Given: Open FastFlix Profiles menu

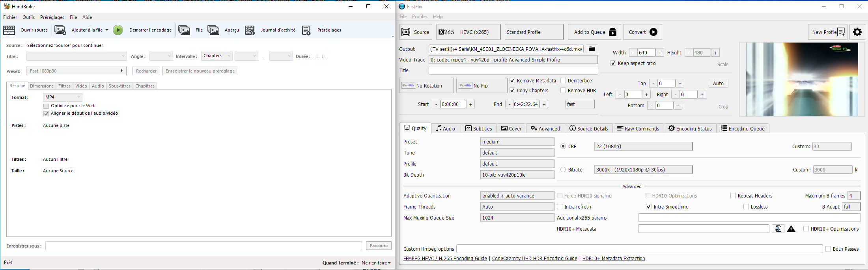Looking at the screenshot, I should (x=420, y=17).
